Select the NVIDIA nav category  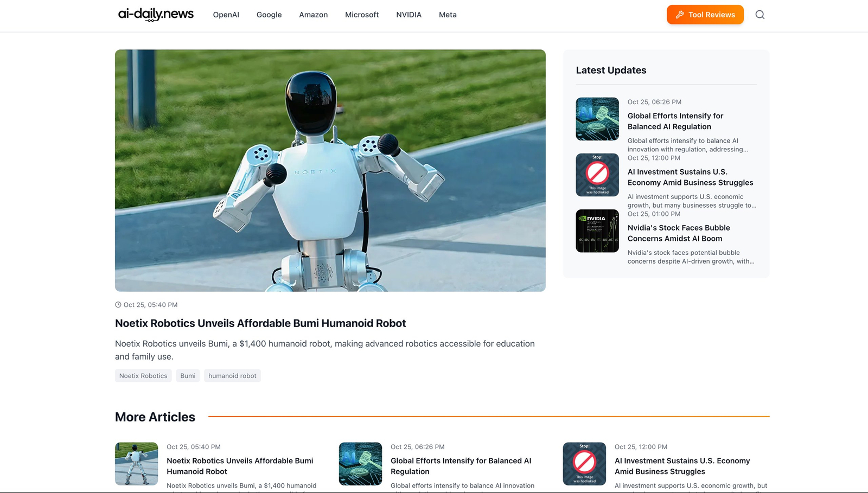pos(409,15)
